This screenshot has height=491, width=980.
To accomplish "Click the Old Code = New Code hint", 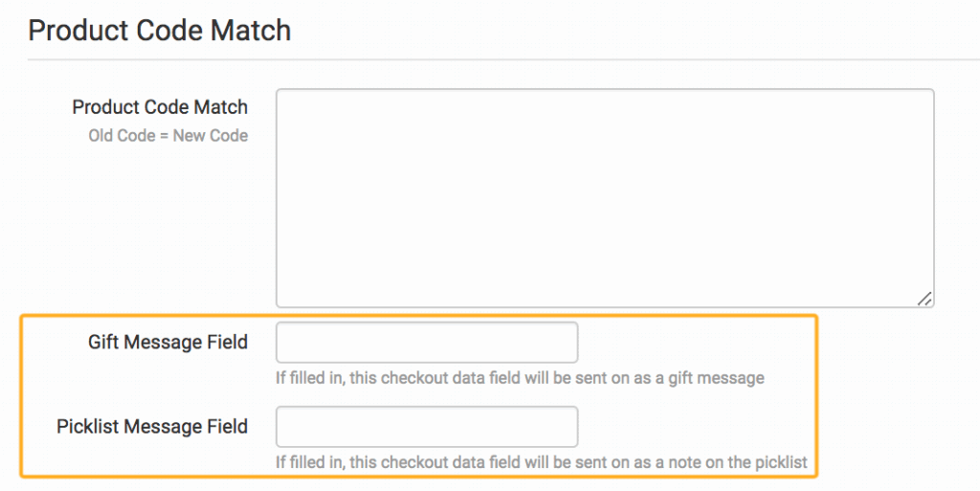I will 168,135.
